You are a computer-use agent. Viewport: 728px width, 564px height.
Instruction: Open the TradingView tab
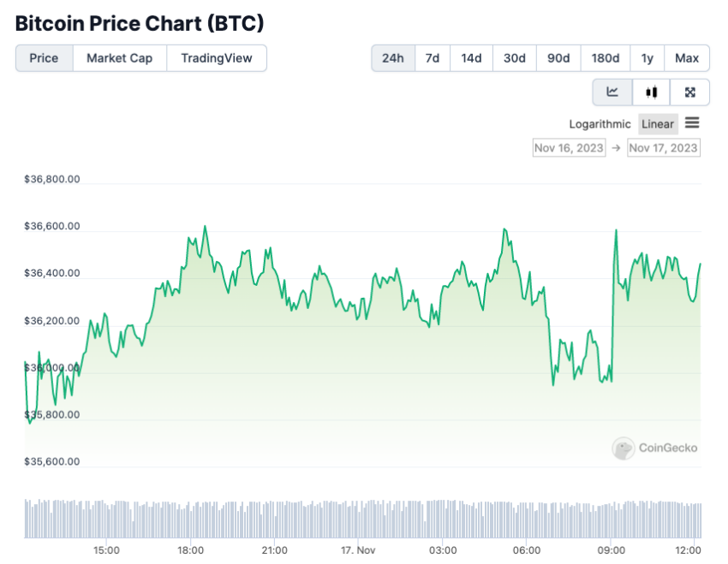tap(217, 58)
